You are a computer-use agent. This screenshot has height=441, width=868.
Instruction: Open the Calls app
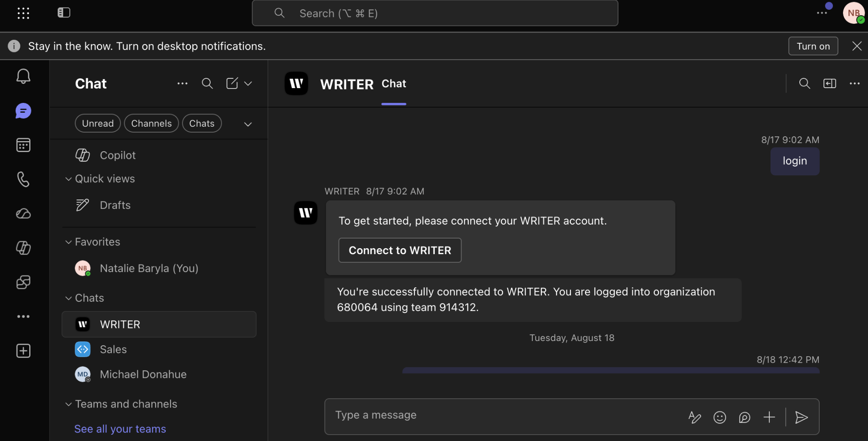[23, 180]
